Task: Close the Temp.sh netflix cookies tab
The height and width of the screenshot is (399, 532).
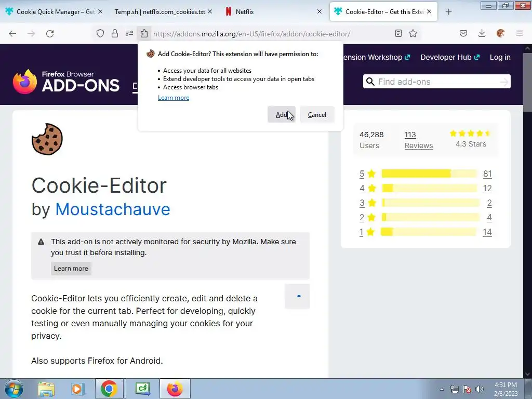Action: (210, 11)
